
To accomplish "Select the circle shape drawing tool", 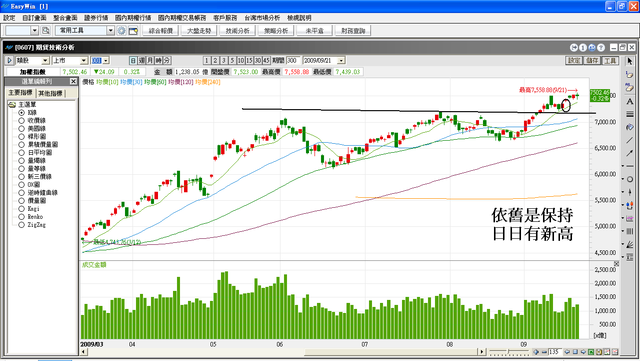I will coord(630,179).
